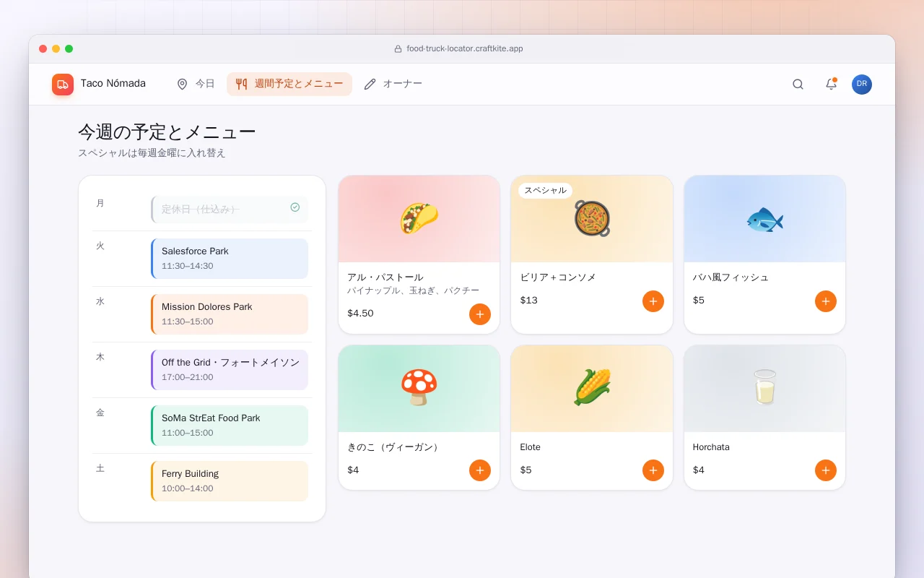Click the $4 price of Horchata

[x=699, y=470]
